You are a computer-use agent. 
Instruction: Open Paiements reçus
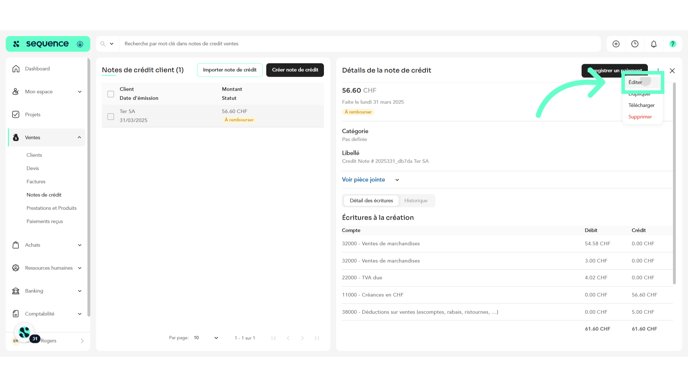click(x=45, y=221)
